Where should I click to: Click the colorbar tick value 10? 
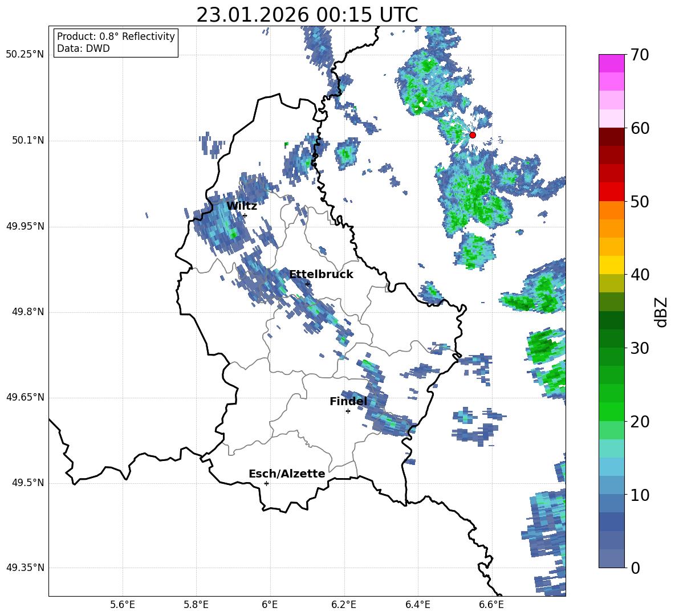(640, 495)
